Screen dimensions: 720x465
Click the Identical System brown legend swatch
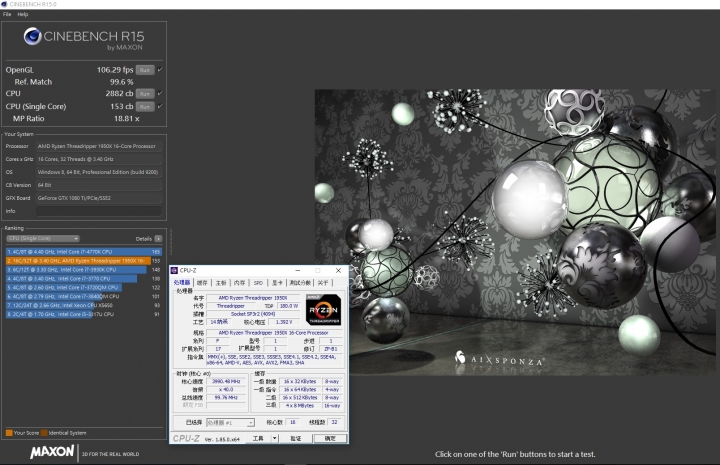pos(44,433)
